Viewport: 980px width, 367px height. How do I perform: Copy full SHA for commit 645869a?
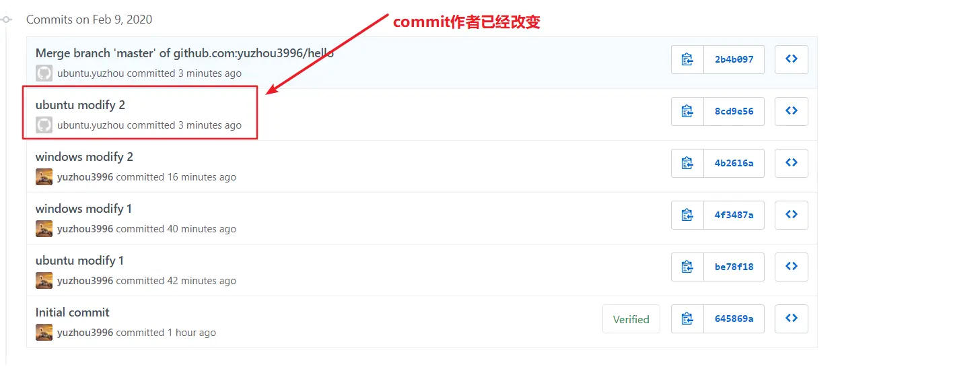click(687, 319)
